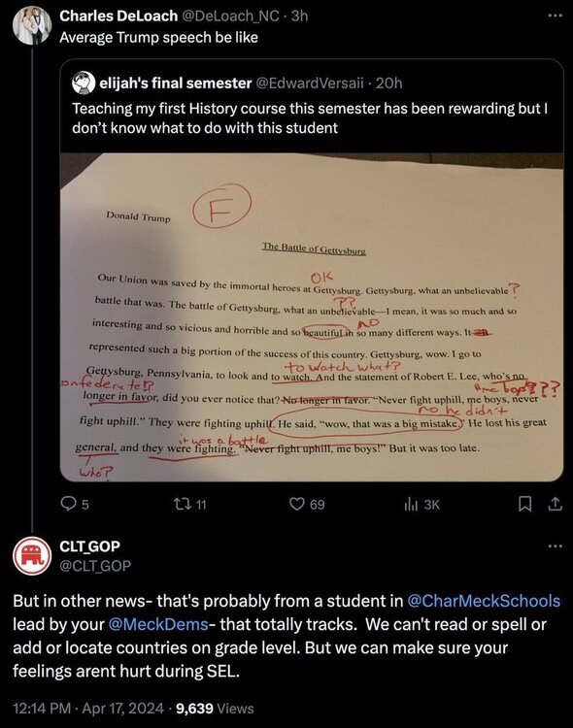View the 9,639 Views count details

(216, 708)
